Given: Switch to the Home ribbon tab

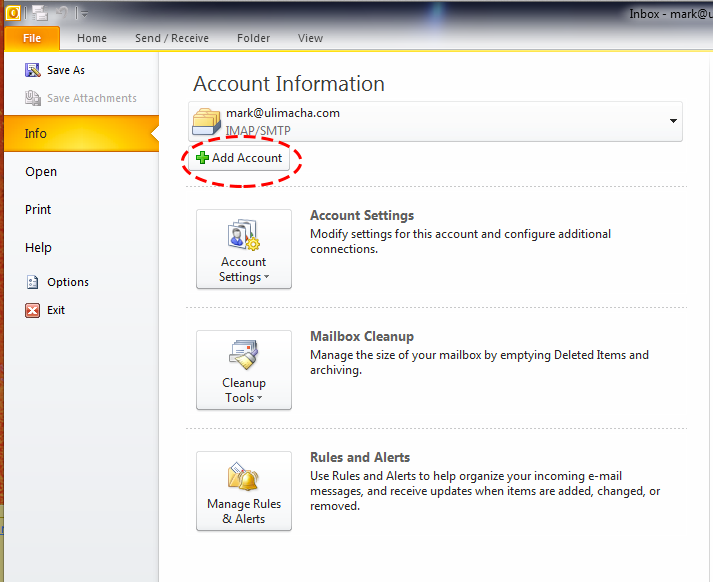Looking at the screenshot, I should (92, 38).
